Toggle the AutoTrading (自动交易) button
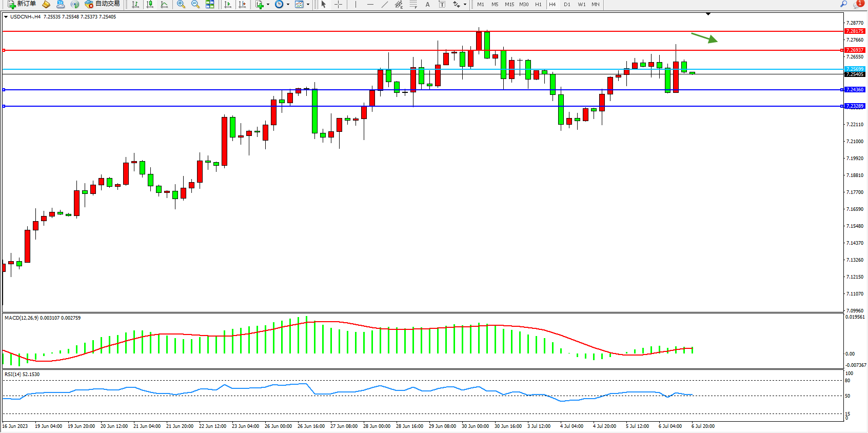 (x=103, y=4)
